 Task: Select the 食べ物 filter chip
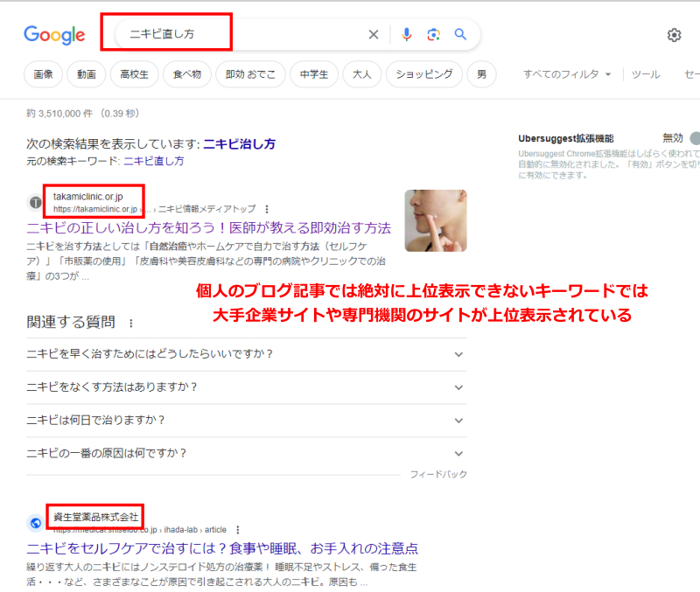tap(187, 74)
